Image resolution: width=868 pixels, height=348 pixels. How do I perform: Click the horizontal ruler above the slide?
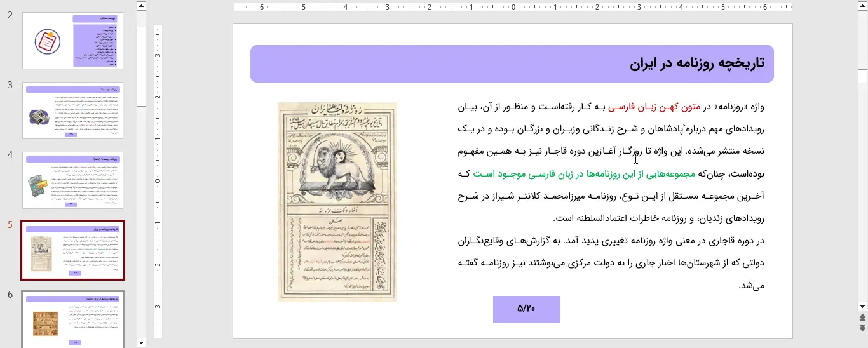point(513,8)
